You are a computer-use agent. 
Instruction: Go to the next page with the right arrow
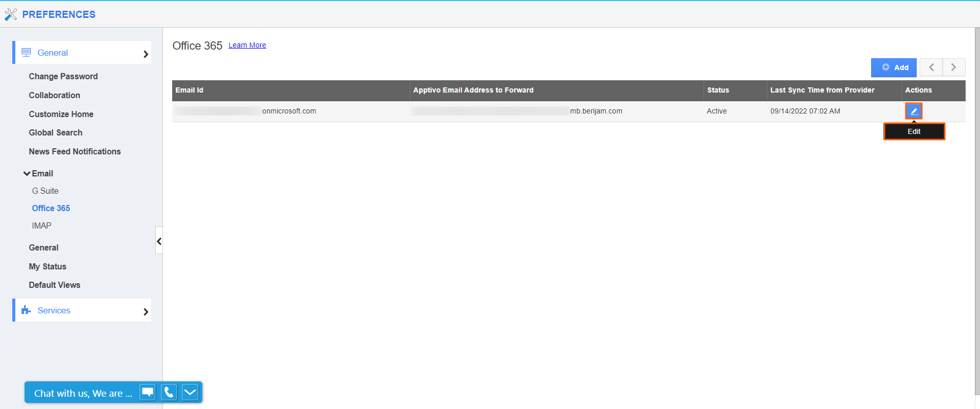pyautogui.click(x=954, y=67)
